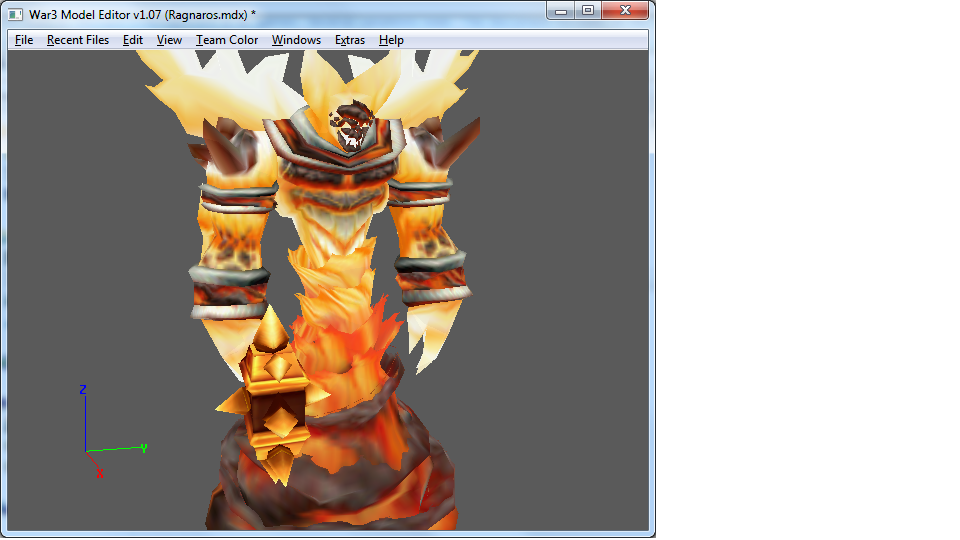Click the War3 Model Editor title bar icon
Screen dimensions: 960x540
click(x=15, y=15)
